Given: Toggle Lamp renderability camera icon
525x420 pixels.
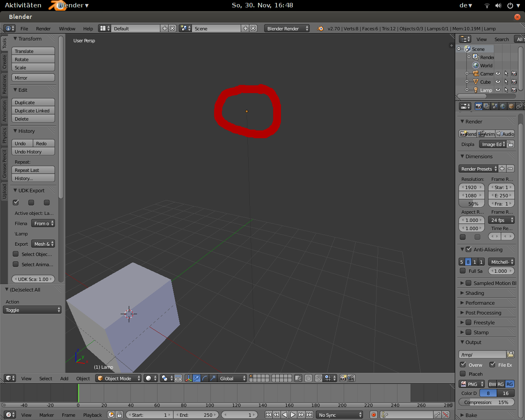Looking at the screenshot, I should [514, 90].
